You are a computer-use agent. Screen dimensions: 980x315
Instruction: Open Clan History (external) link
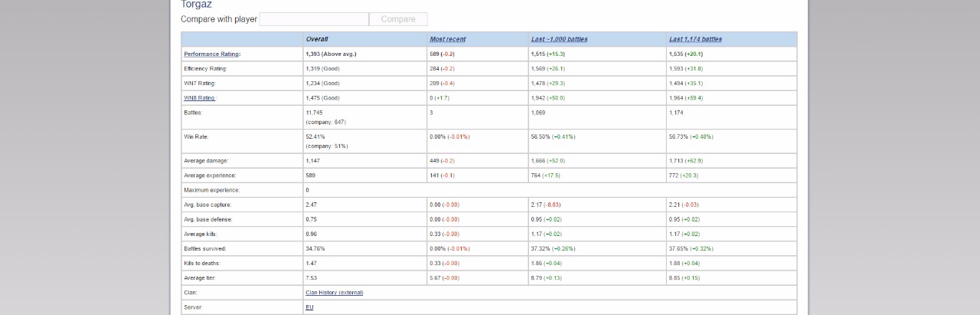[x=335, y=293]
